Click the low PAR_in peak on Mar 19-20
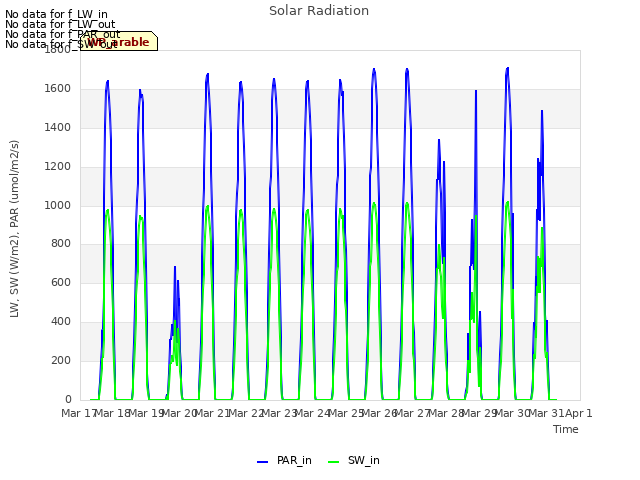Viewport: 640px width, 480px height. pos(175,267)
